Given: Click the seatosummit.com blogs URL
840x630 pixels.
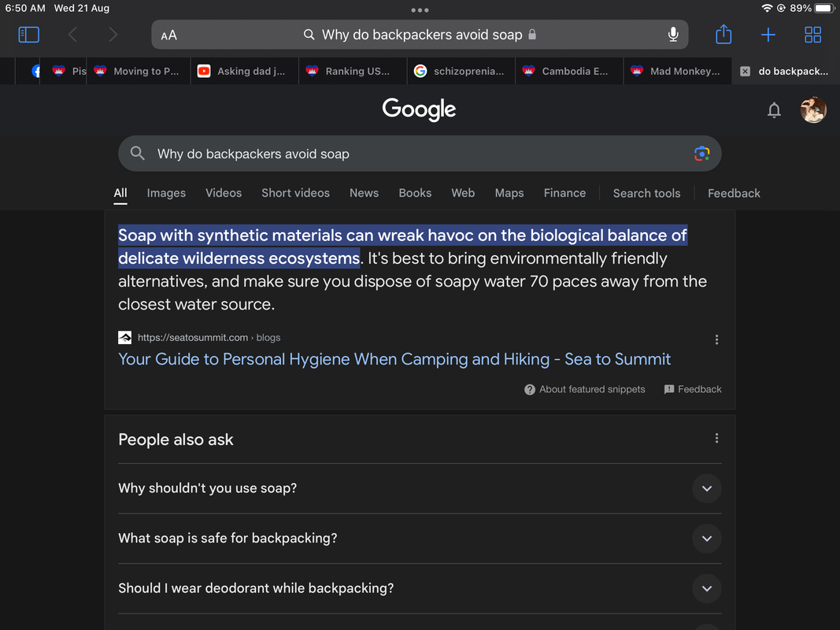Looking at the screenshot, I should [209, 338].
